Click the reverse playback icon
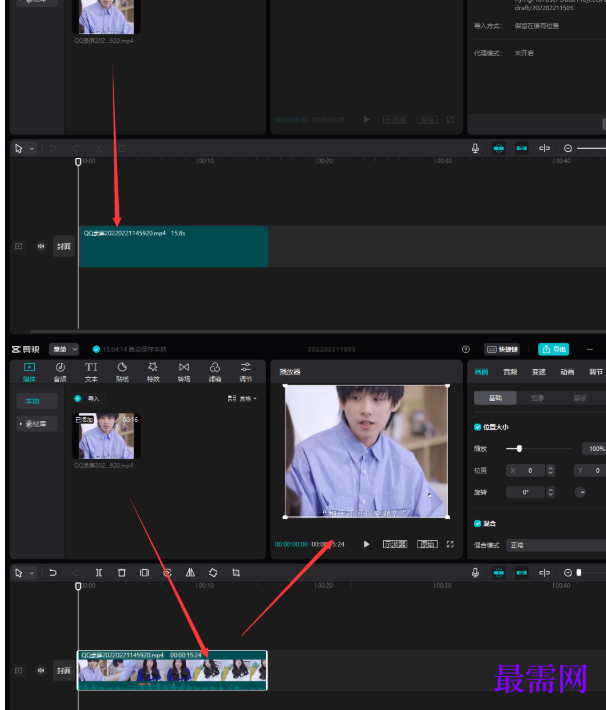This screenshot has height=710, width=606. 167,573
